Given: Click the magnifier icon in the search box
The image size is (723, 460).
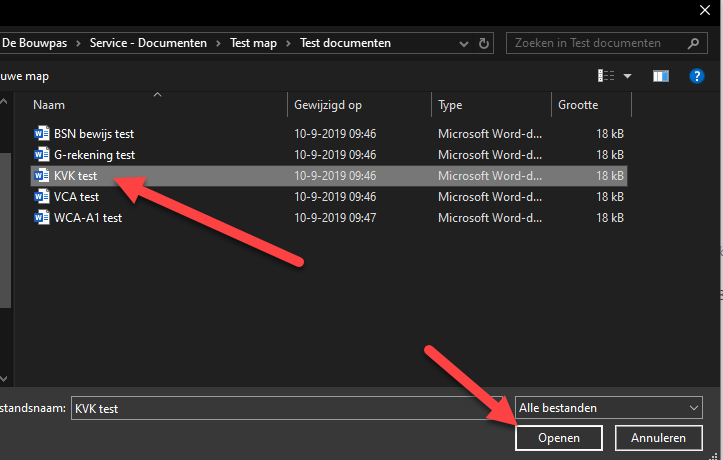Looking at the screenshot, I should coord(691,43).
